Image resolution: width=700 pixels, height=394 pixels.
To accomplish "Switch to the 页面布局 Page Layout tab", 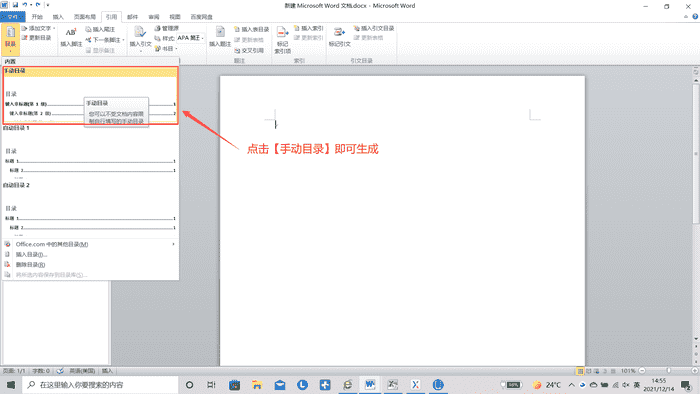I will click(x=85, y=17).
